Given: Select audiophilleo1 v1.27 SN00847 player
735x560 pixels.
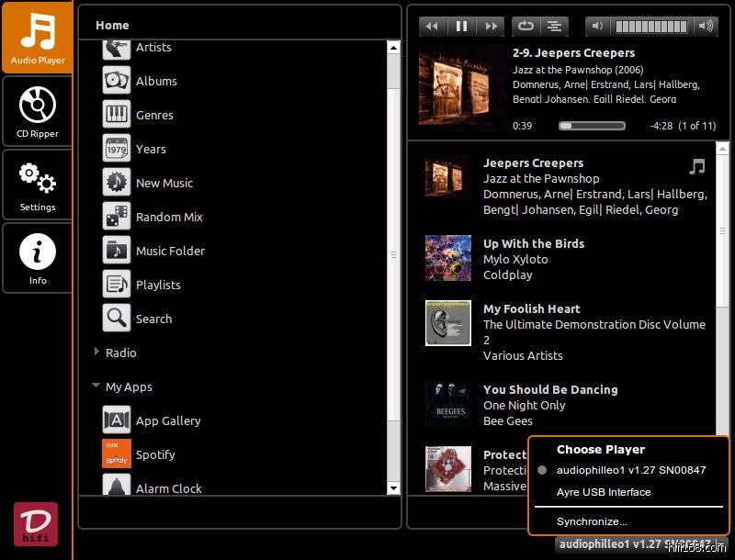Looking at the screenshot, I should point(630,470).
